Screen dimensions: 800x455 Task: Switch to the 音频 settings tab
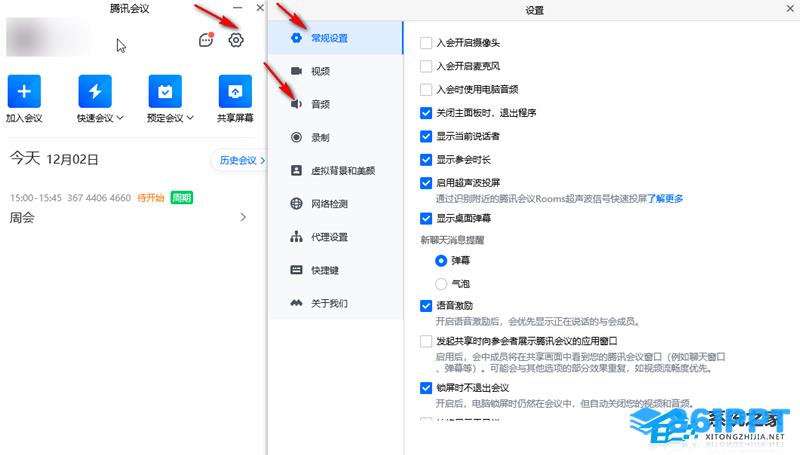(335, 104)
